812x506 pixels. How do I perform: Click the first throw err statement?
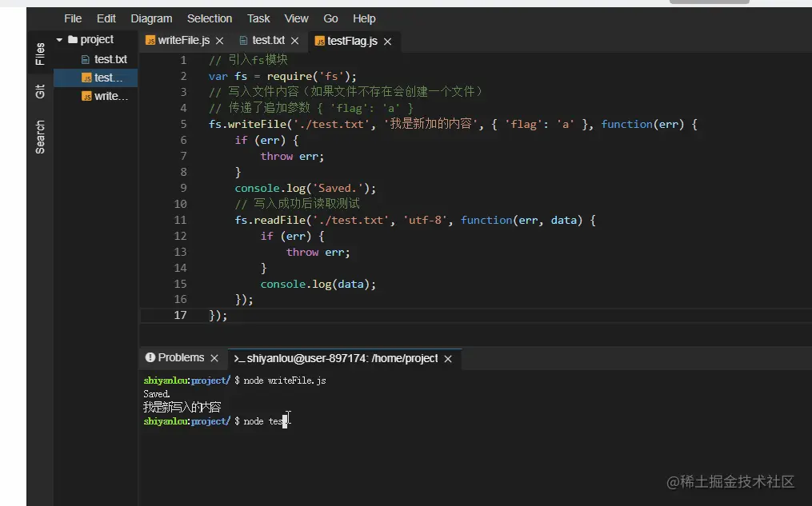(x=292, y=156)
